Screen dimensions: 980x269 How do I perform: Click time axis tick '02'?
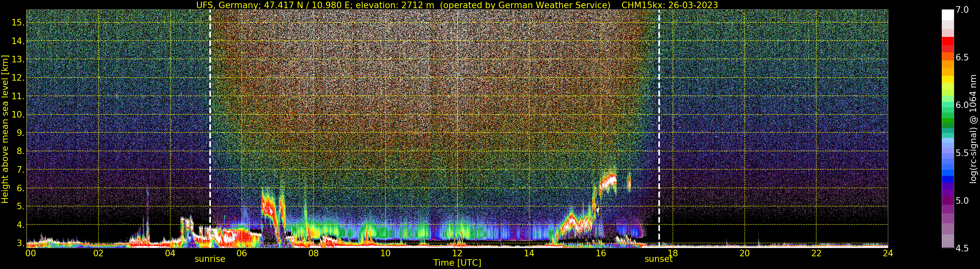click(98, 253)
